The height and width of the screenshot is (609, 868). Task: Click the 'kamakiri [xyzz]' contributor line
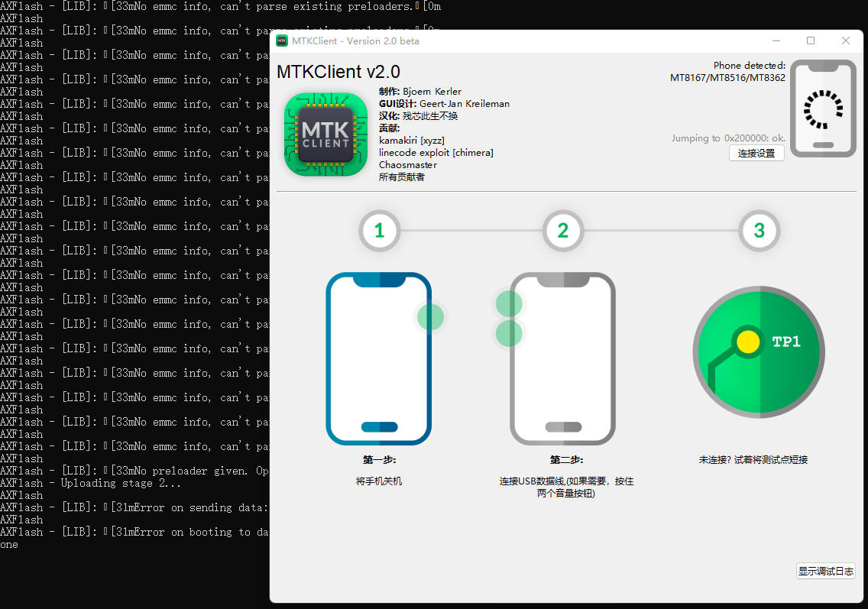coord(412,140)
